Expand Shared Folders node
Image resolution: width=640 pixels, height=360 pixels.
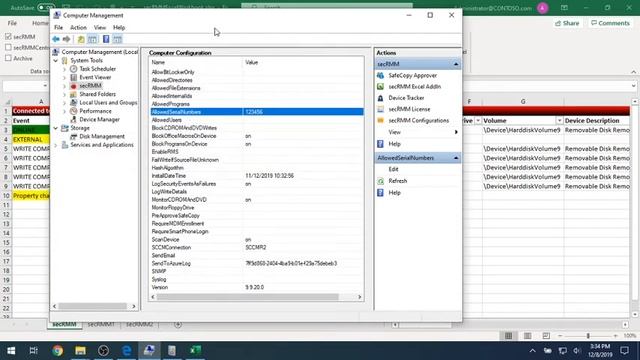point(64,94)
